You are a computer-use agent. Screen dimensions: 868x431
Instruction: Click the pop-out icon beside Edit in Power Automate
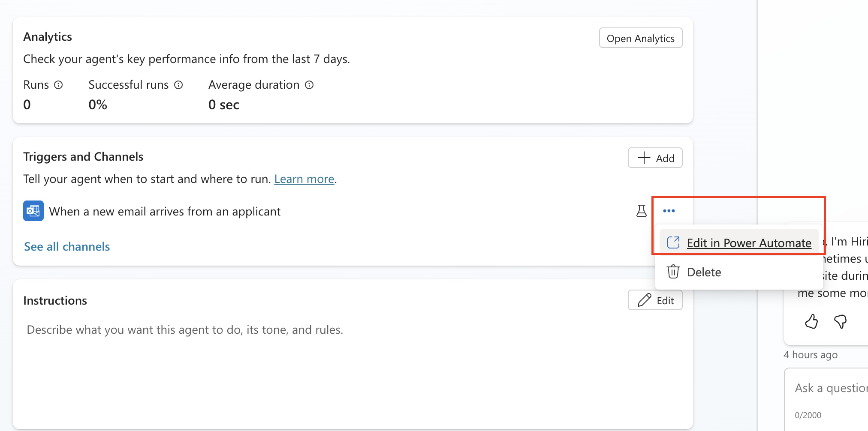(673, 242)
